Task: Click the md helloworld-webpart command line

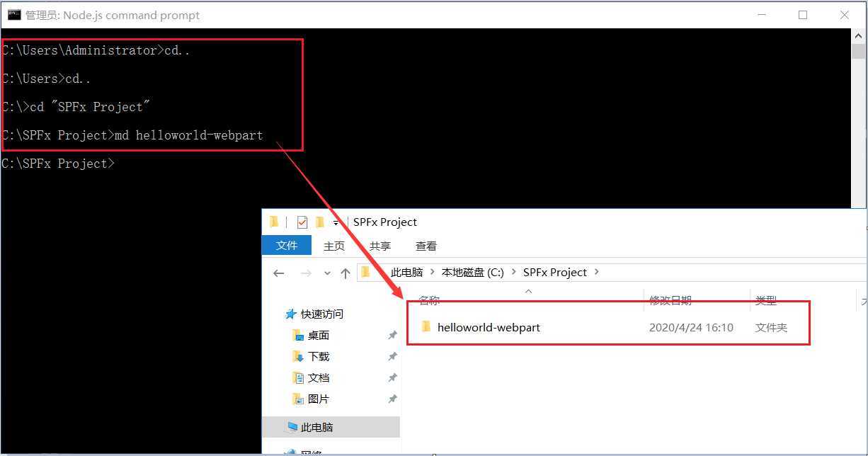Action: (132, 135)
